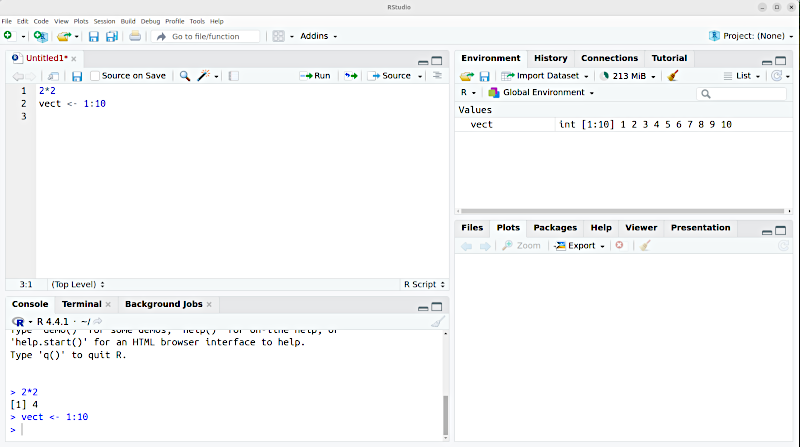
Task: Click the New File icon in main toolbar
Action: tap(9, 36)
